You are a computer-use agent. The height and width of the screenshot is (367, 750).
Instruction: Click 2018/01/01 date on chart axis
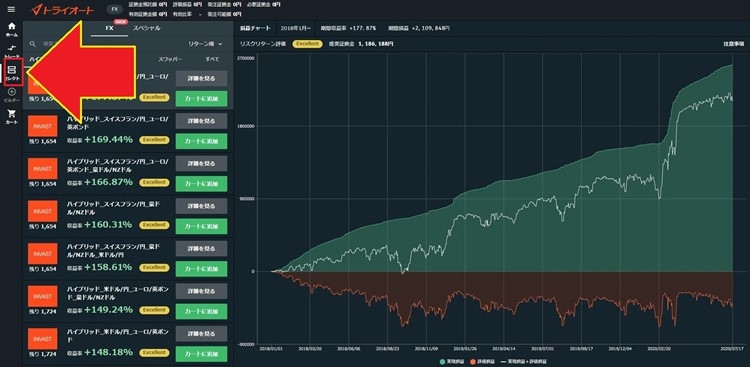270,349
